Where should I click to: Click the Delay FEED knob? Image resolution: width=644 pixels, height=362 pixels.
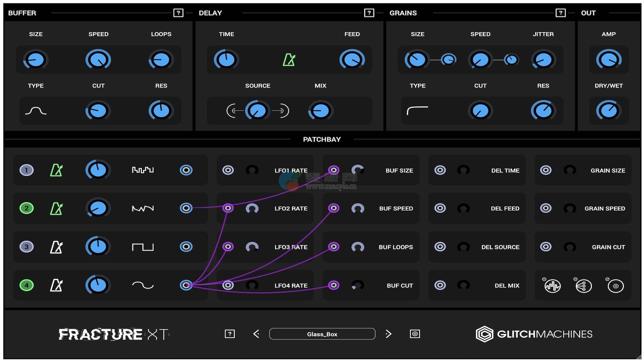click(x=352, y=60)
